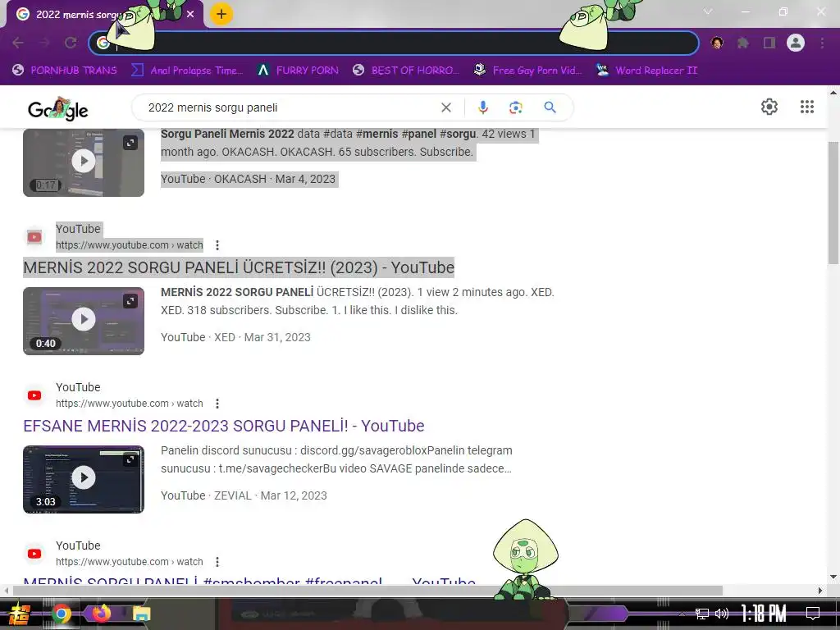Click the 'YouTube · XED · Mar 31, 2023' text
The image size is (840, 630).
pyautogui.click(x=235, y=337)
